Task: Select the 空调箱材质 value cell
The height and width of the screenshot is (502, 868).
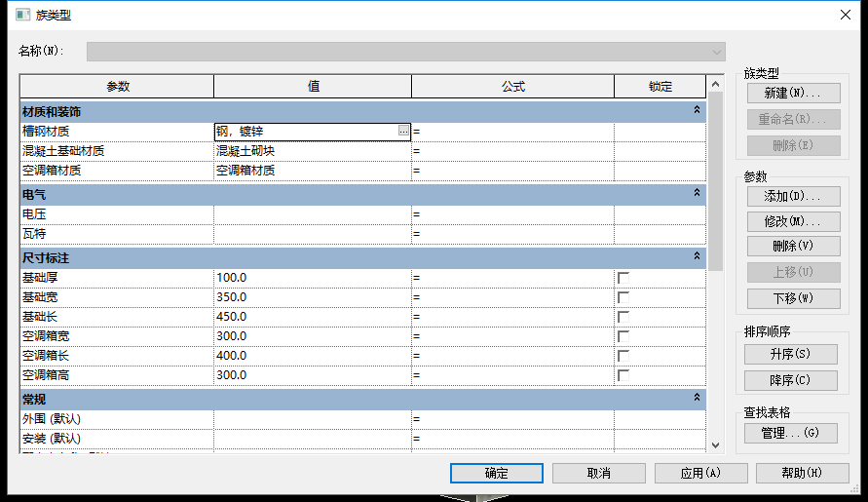Action: coord(312,171)
